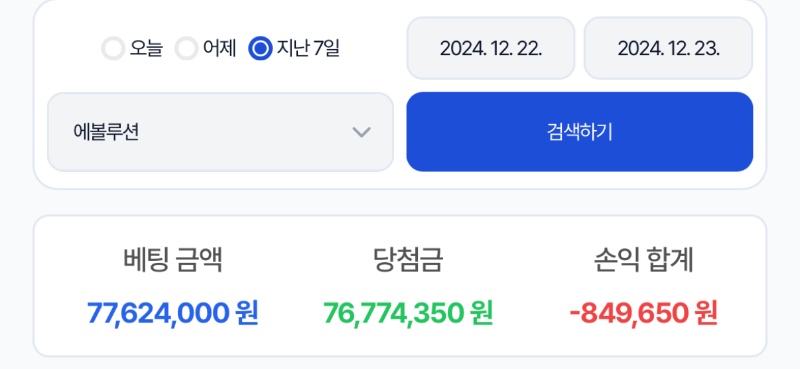Click the 손익 합계 heading
The image size is (800, 369).
pos(643,260)
